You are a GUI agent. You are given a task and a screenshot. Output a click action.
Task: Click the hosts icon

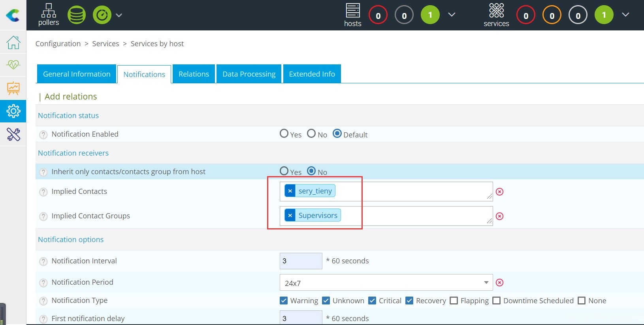click(x=353, y=15)
